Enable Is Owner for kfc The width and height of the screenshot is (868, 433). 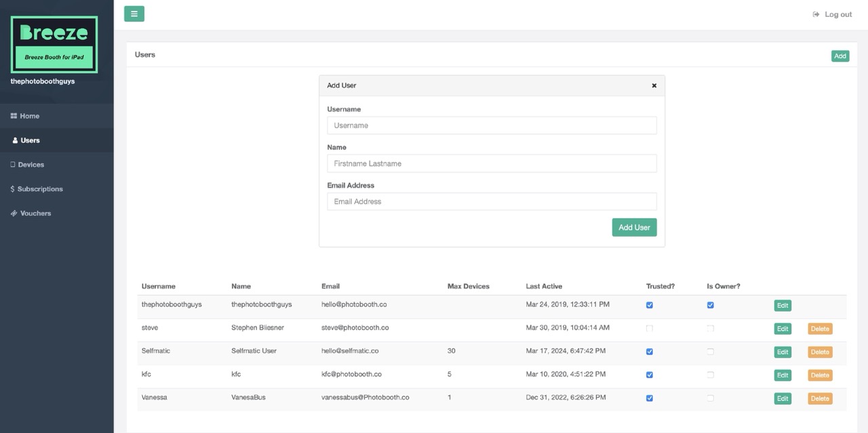(x=710, y=375)
